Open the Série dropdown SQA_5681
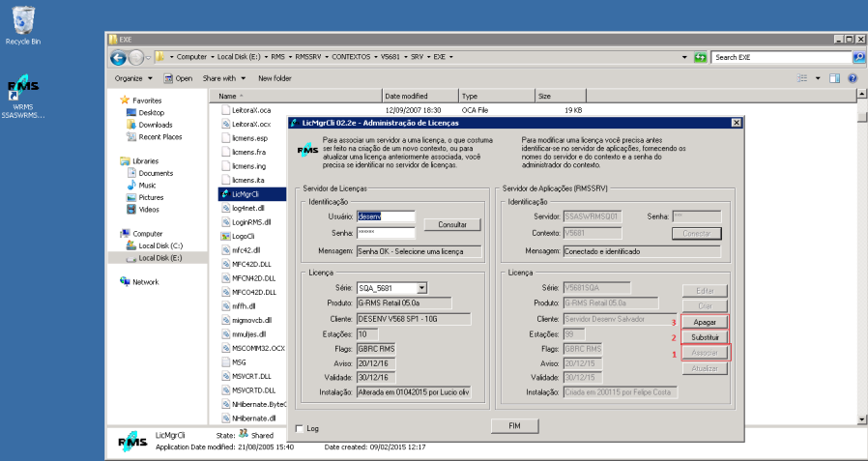Screen dimensions: 868x461 421,288
